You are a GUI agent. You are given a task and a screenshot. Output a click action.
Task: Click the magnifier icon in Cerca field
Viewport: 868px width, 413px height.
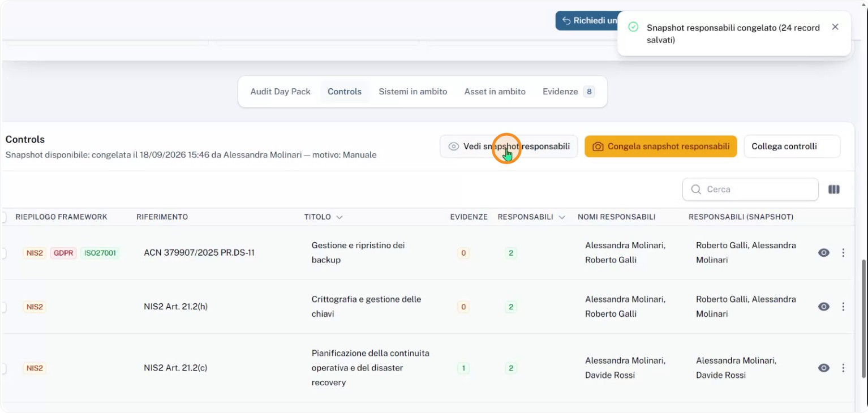click(x=696, y=190)
